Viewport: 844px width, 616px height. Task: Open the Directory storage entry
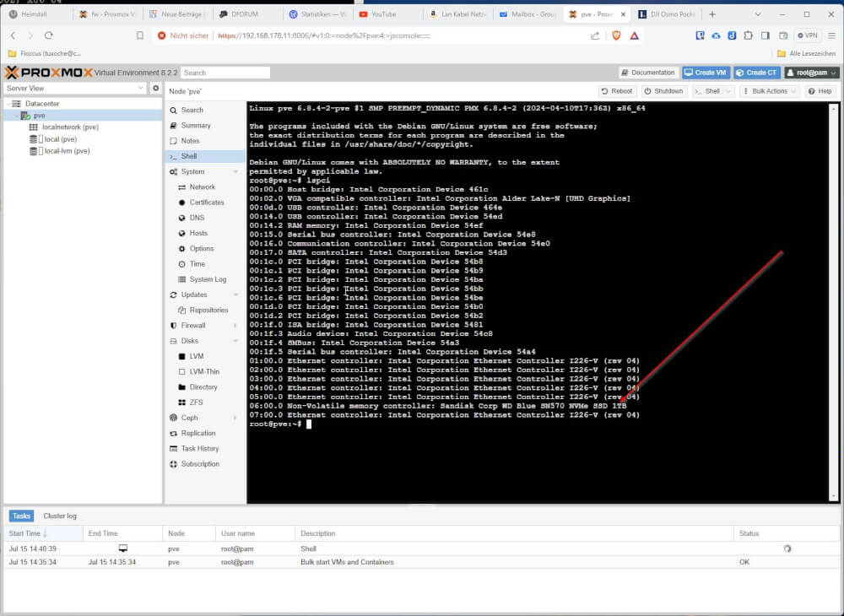pos(203,386)
